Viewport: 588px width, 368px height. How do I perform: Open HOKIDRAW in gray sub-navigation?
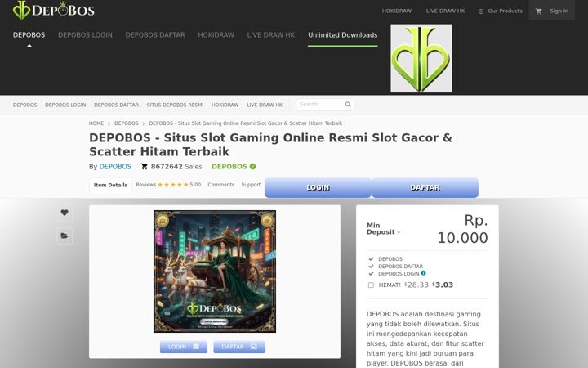pyautogui.click(x=225, y=105)
